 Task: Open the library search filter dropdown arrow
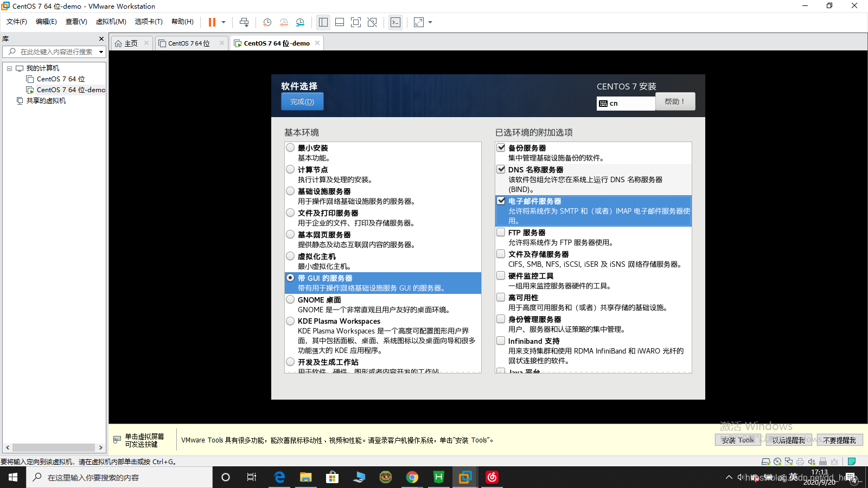pos(101,52)
